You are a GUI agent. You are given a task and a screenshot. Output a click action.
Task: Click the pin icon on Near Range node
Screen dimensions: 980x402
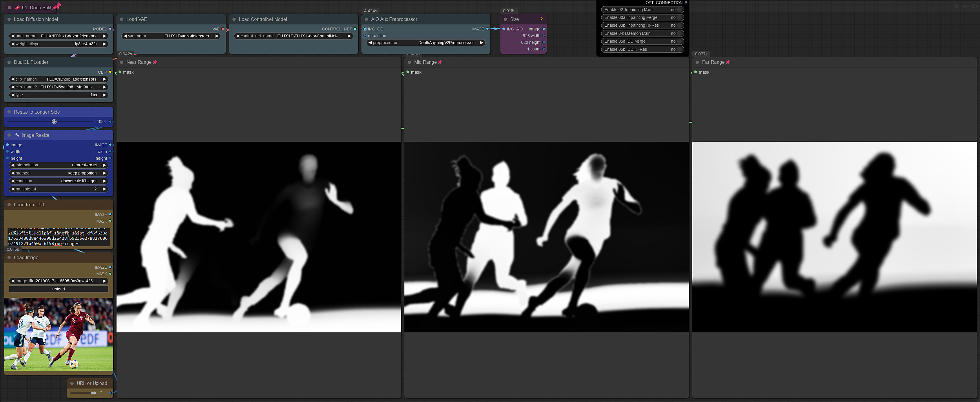[155, 62]
